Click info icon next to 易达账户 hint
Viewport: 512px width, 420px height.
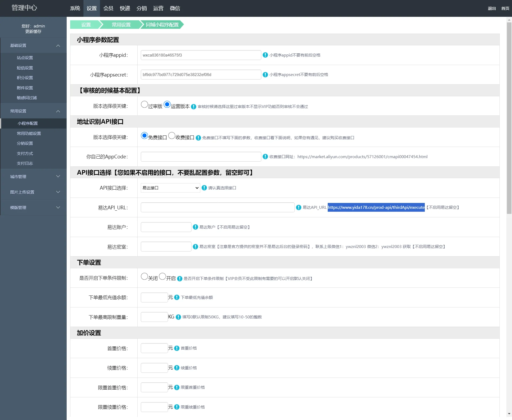tap(195, 227)
